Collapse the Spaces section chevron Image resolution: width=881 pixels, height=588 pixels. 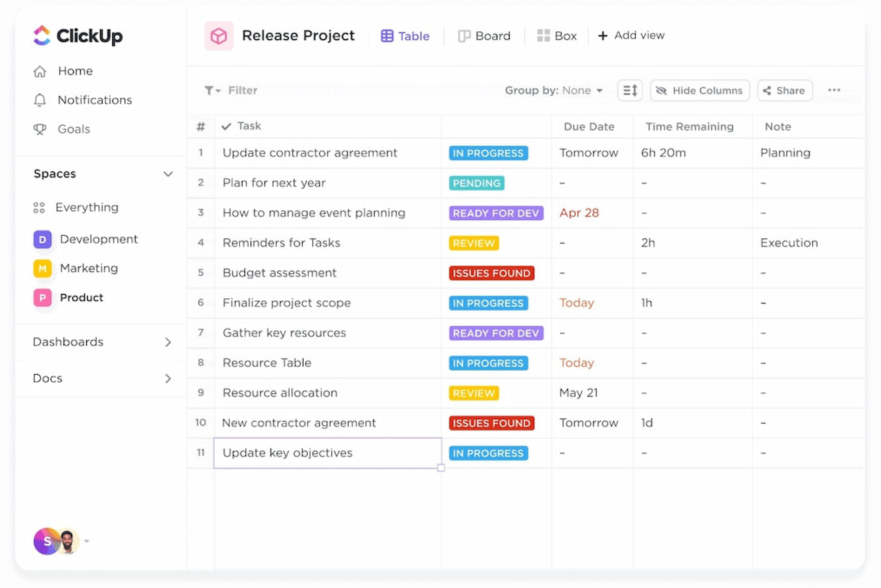tap(168, 174)
